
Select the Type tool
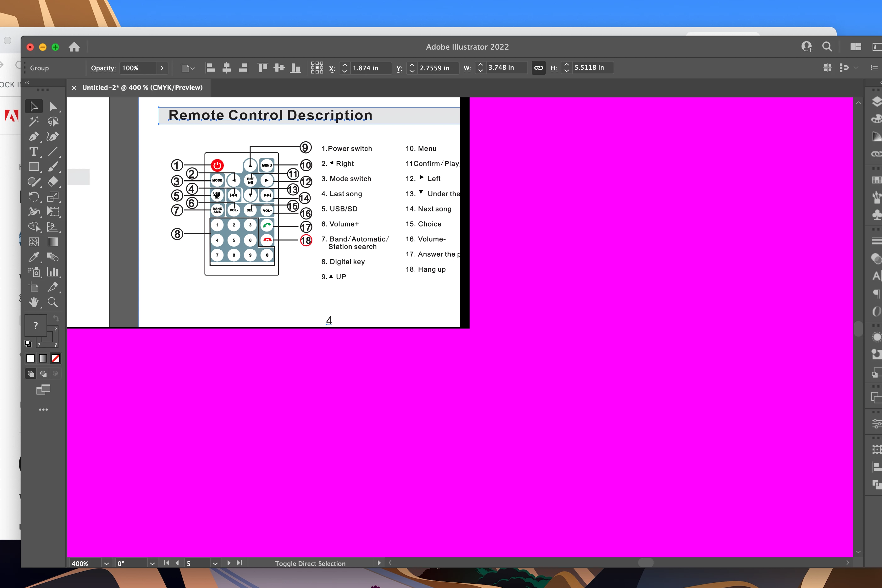pos(33,152)
